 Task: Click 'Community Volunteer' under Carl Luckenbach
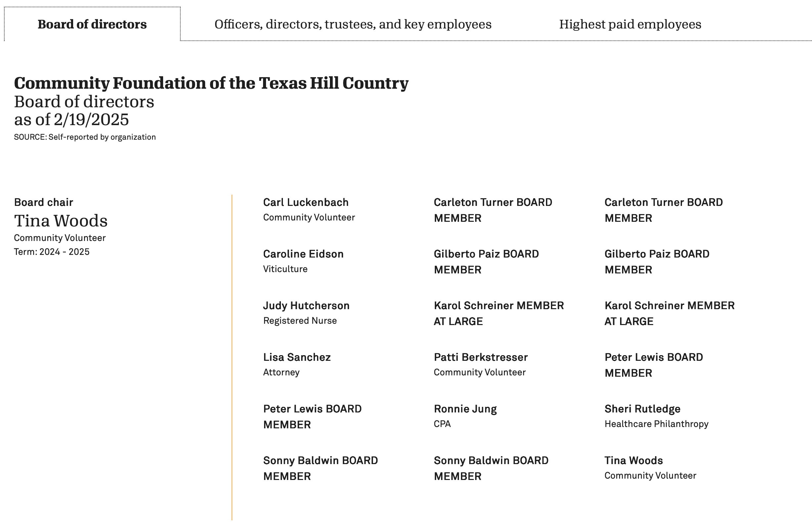pyautogui.click(x=309, y=217)
